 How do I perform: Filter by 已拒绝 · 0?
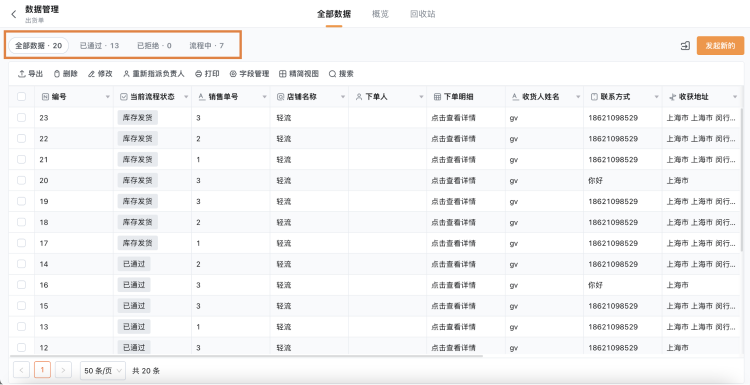point(154,45)
